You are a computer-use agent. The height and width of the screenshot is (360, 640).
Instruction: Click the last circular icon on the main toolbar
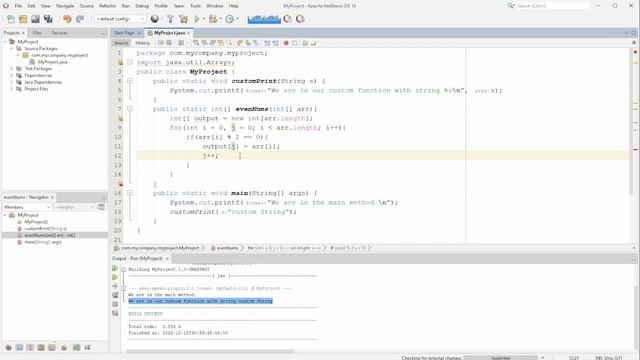(300, 19)
